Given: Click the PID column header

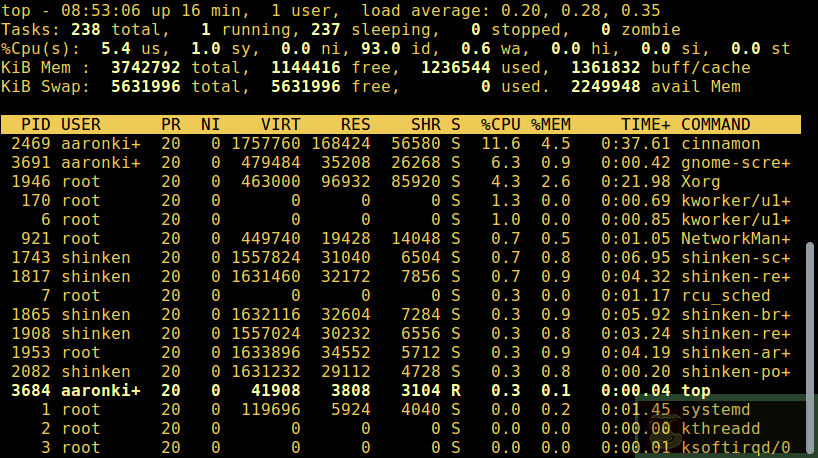Looking at the screenshot, I should click(x=36, y=125).
